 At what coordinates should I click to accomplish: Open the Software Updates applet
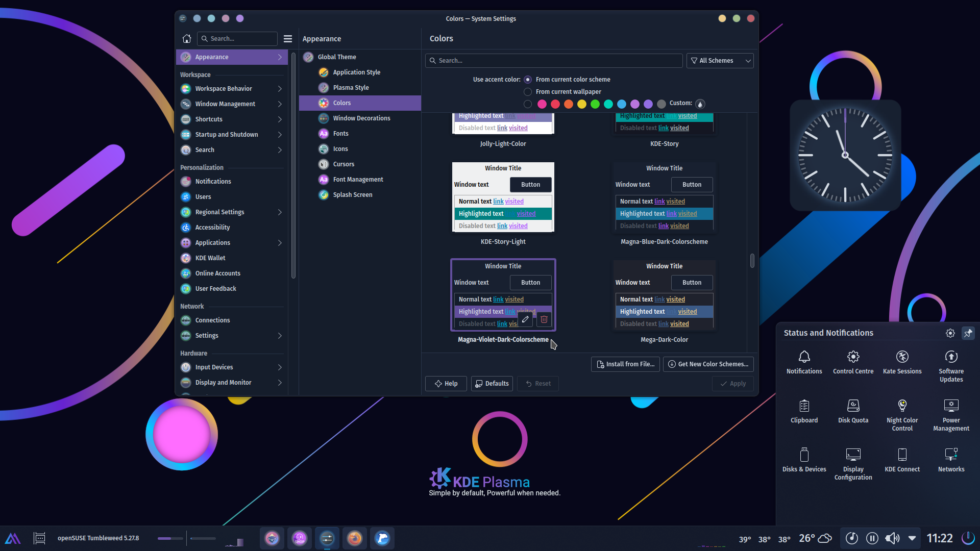coord(951,366)
